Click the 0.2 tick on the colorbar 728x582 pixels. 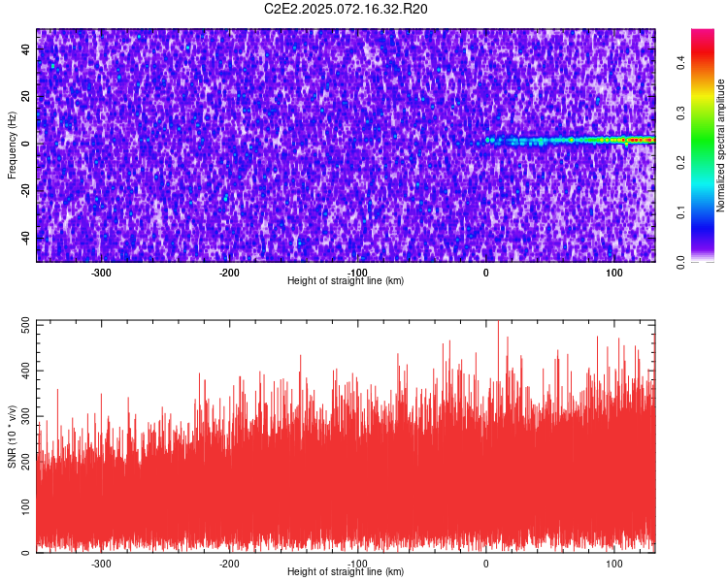tap(681, 162)
